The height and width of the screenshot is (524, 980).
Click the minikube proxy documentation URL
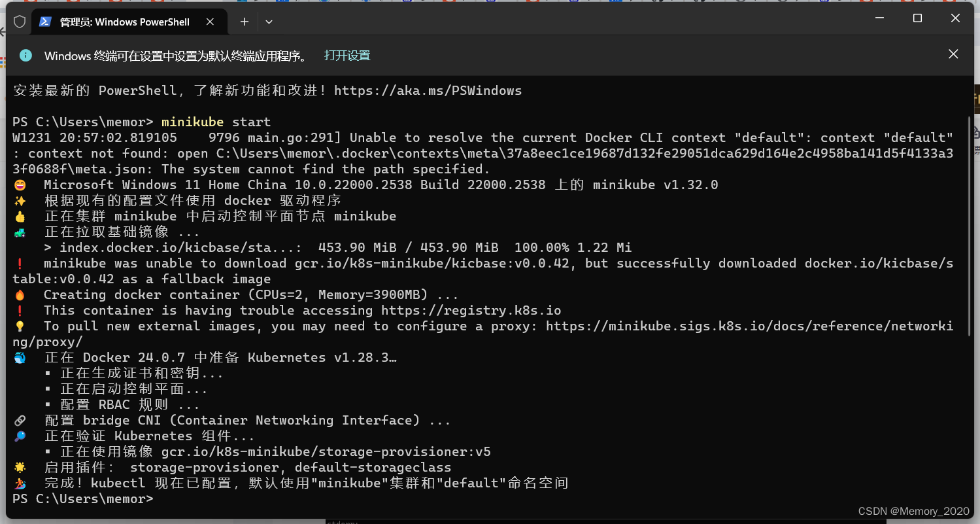pos(749,326)
